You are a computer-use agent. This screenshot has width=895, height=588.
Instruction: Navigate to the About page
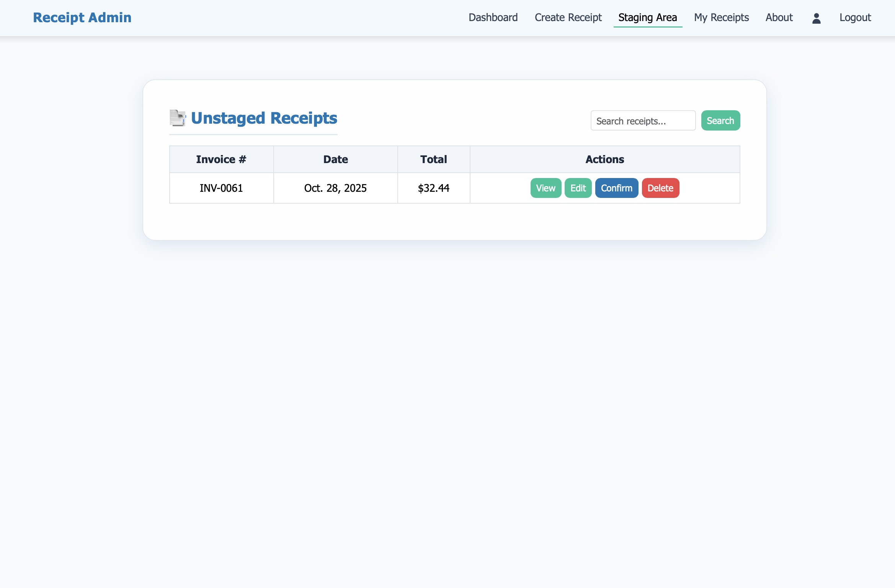[x=779, y=18]
